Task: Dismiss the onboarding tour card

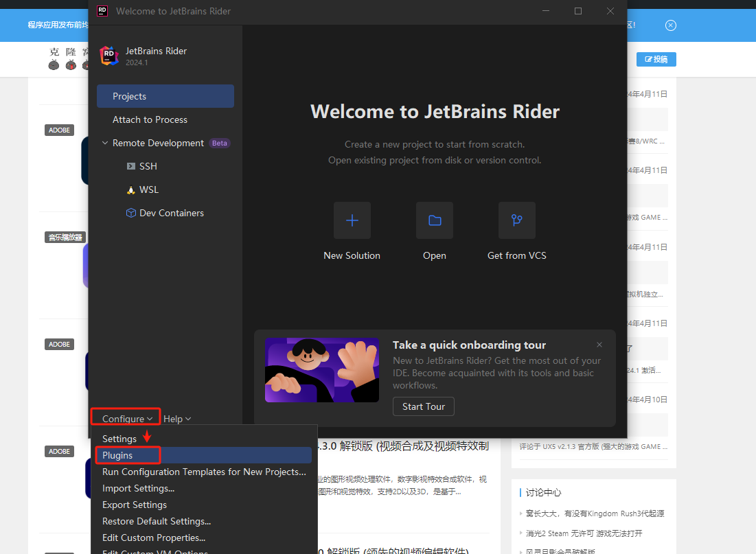Action: point(599,345)
